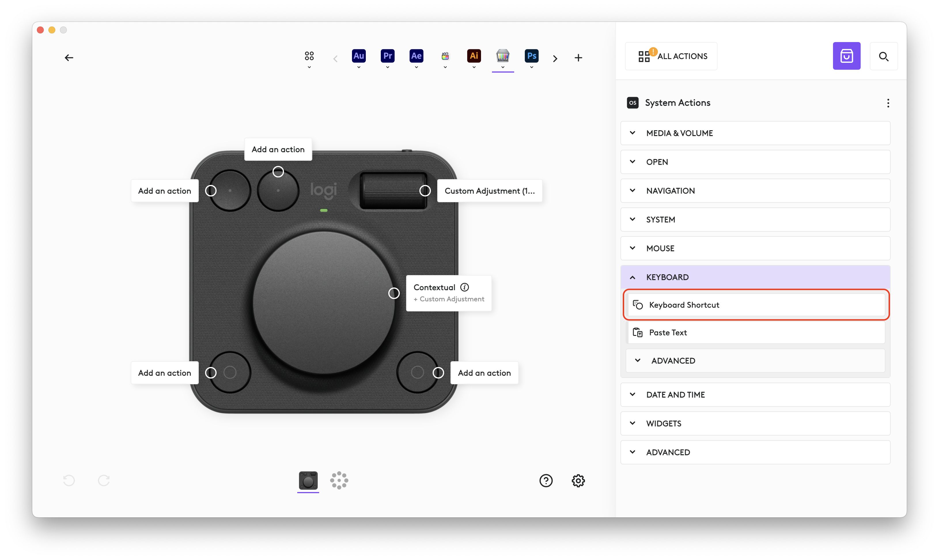Screen dimensions: 939x560
Task: Open help question mark
Action: 546,480
